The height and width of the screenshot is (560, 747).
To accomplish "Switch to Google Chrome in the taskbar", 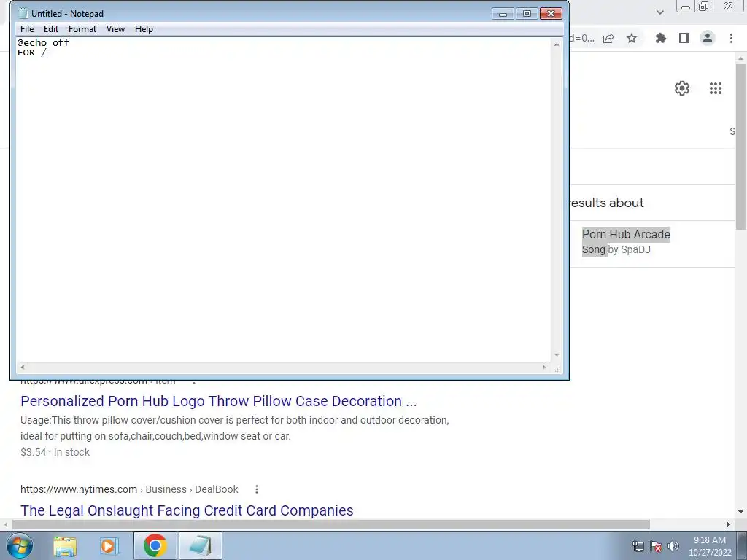I will click(155, 545).
